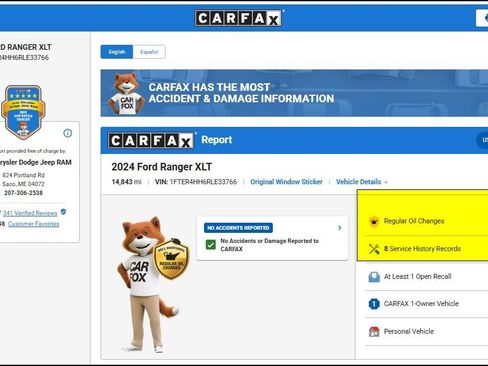
Task: Click the partially visible button at header right
Action: (482, 18)
